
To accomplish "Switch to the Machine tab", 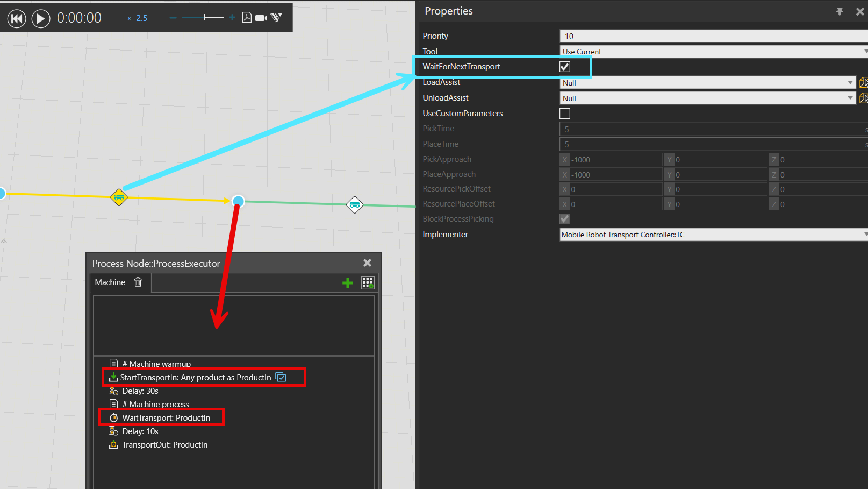I will (110, 282).
